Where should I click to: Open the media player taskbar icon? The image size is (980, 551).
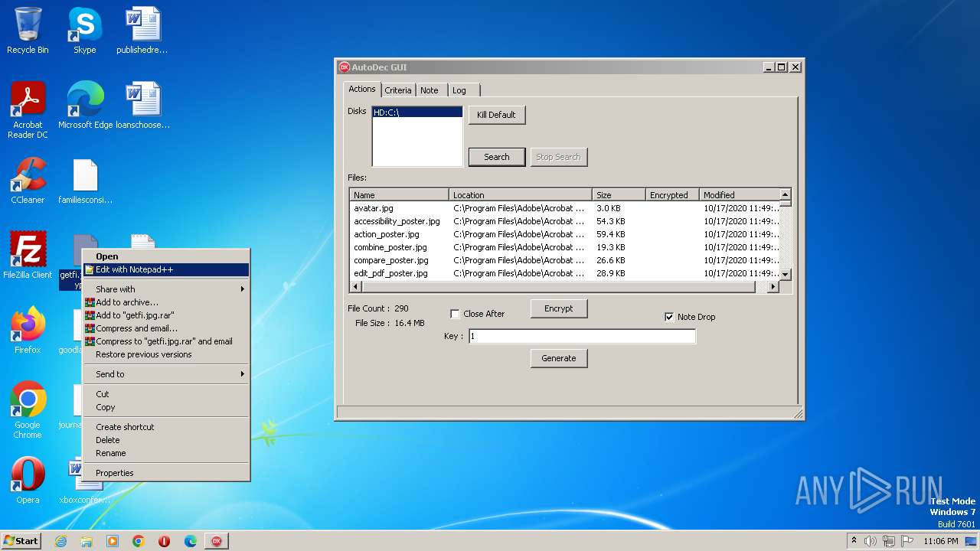[x=113, y=541]
